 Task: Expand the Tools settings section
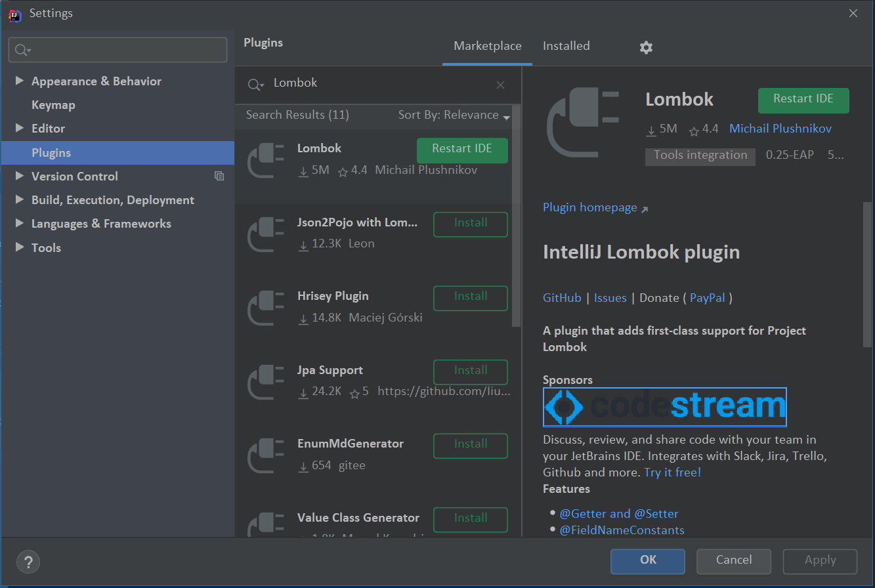19,247
